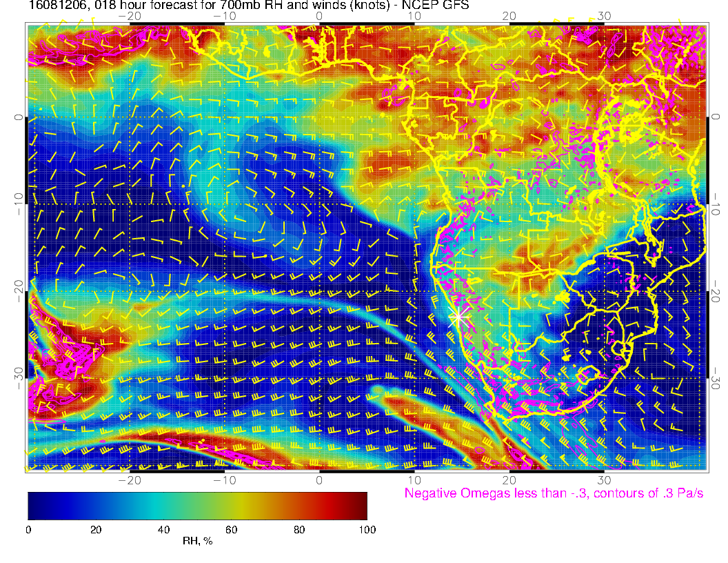728x563 pixels.
Task: Click top axis longitude label '10'
Action: click(414, 16)
